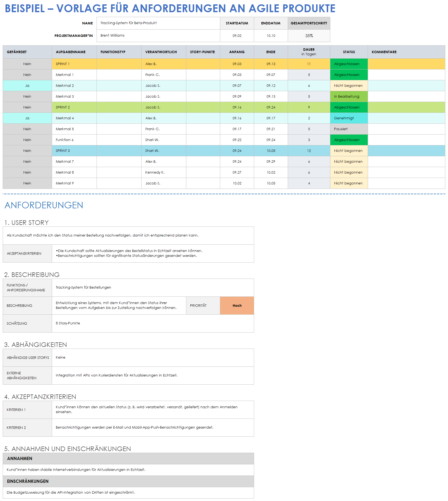Click 'Abgeschlossen' status for Funktion 6
Image resolution: width=448 pixels, height=501 pixels.
click(349, 140)
